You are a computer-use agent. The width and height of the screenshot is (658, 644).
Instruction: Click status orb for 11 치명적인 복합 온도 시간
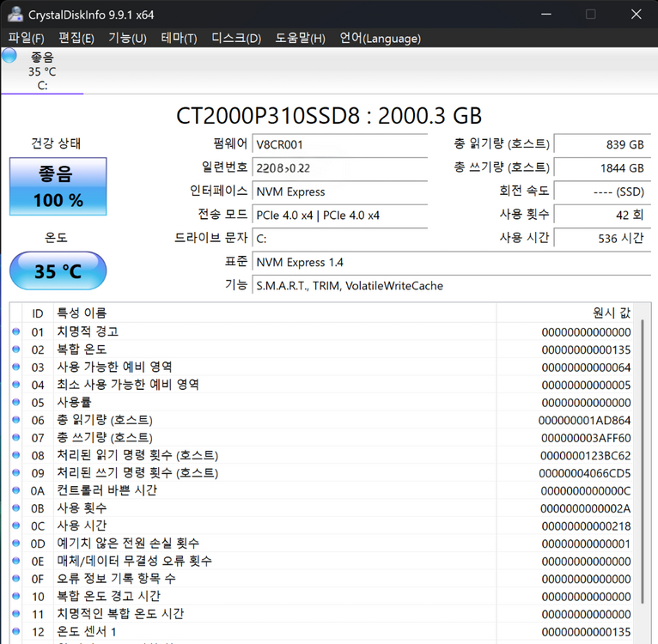pos(16,613)
